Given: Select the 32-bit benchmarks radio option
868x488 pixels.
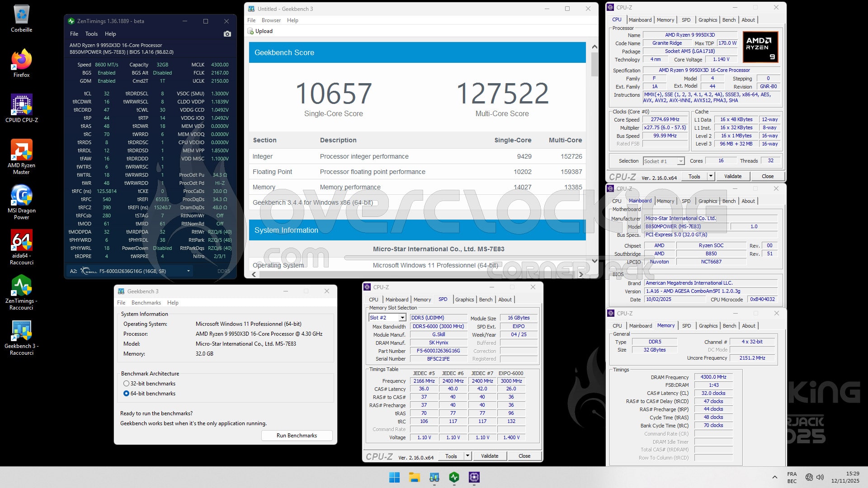Looking at the screenshot, I should tap(126, 384).
